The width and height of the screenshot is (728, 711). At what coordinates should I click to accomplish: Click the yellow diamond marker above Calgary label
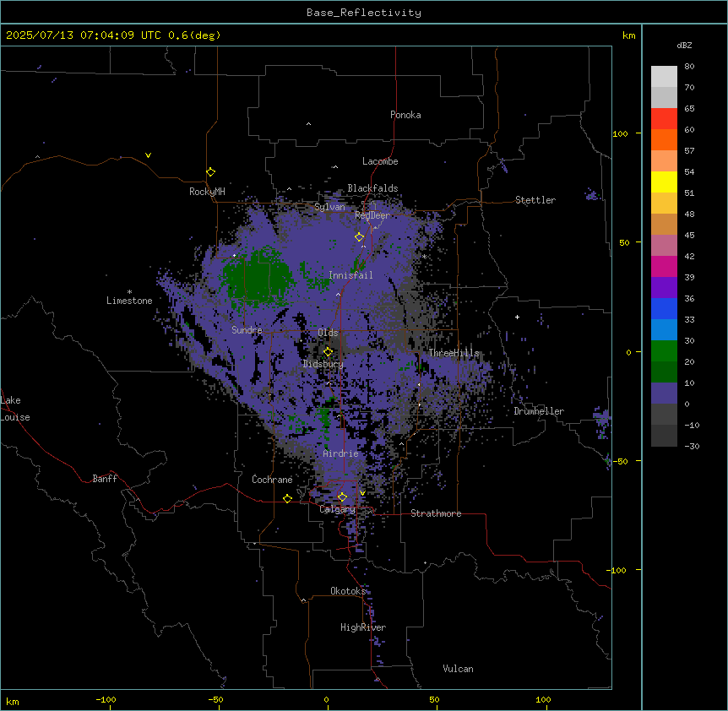[x=343, y=497]
